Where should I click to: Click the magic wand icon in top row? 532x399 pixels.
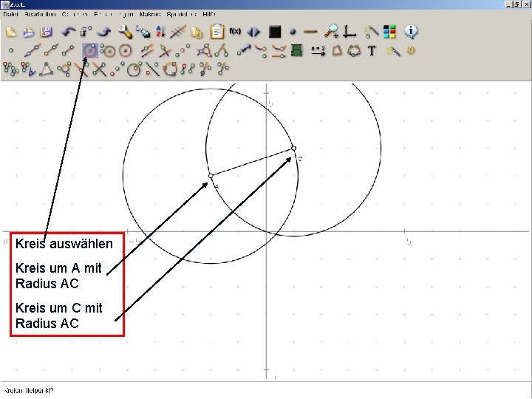371,32
